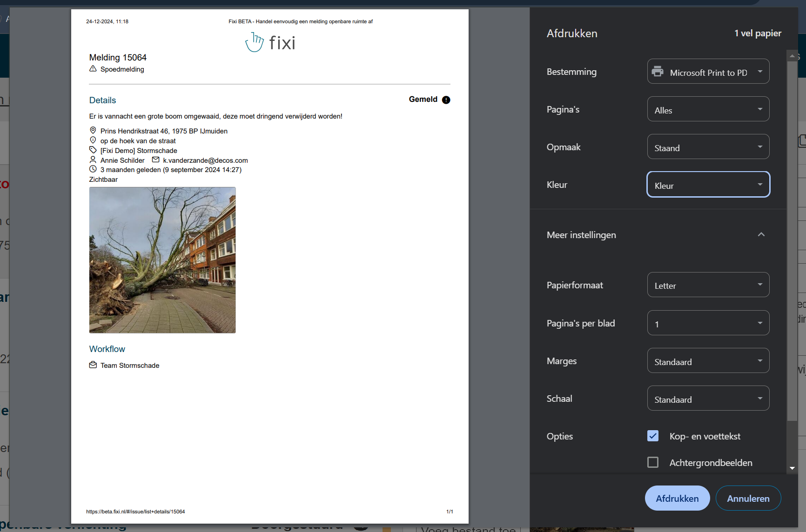The height and width of the screenshot is (532, 806).
Task: Click the pin icon beside 'op de hoek'
Action: (x=93, y=140)
